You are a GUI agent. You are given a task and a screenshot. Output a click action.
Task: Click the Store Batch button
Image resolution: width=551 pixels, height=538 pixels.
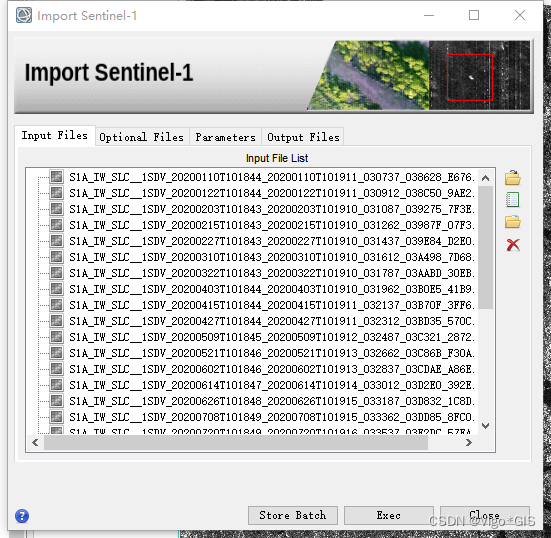293,516
